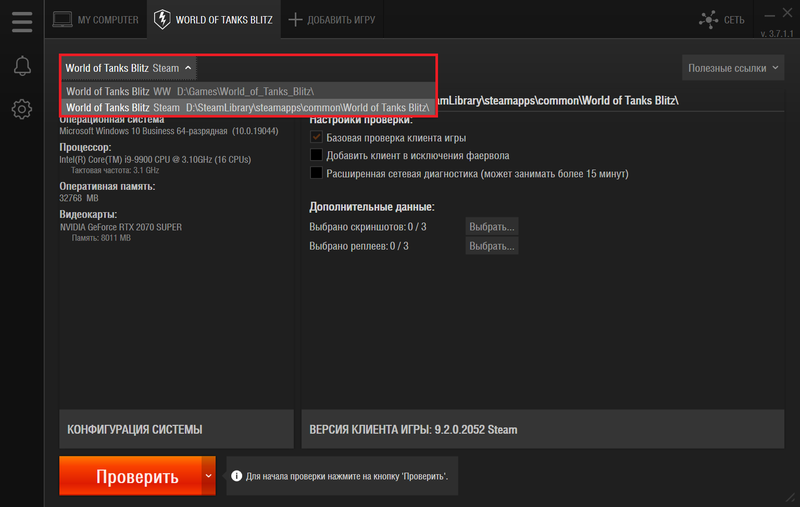Enable extended network diagnostics checkbox
Image resolution: width=800 pixels, height=507 pixels.
tap(317, 173)
